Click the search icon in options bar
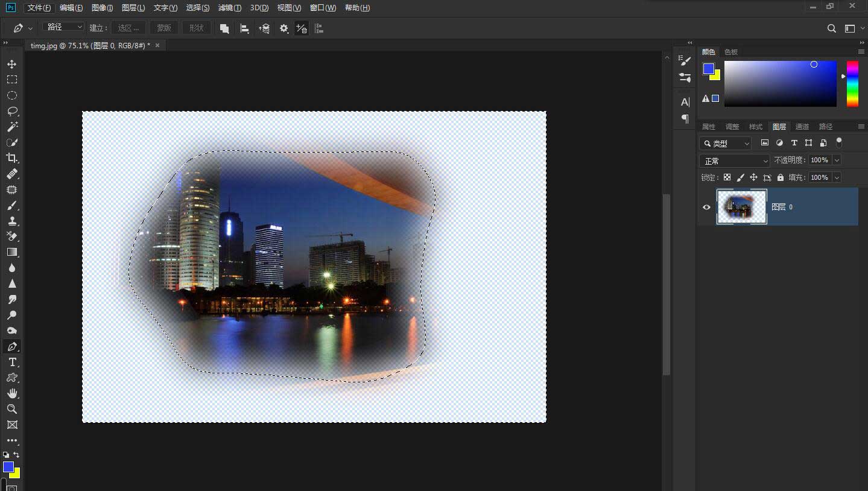The width and height of the screenshot is (868, 491). pyautogui.click(x=831, y=28)
